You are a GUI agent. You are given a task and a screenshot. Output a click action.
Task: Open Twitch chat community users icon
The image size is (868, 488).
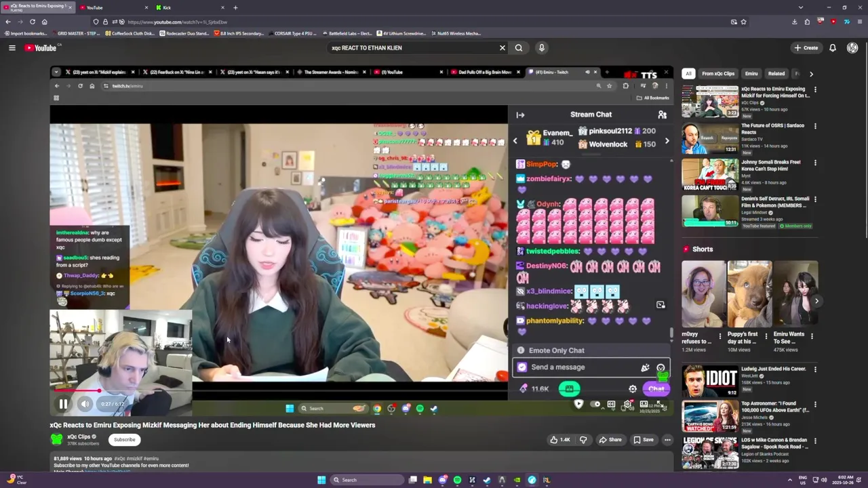(x=662, y=115)
